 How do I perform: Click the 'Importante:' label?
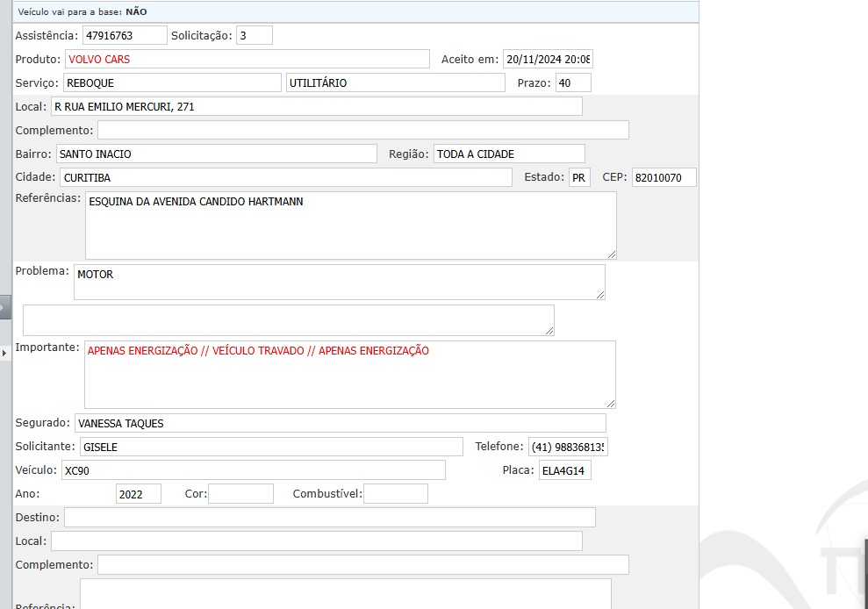click(47, 347)
